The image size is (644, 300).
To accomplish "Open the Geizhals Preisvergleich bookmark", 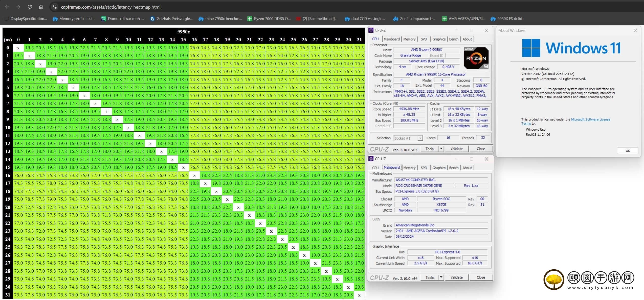I will pyautogui.click(x=171, y=18).
